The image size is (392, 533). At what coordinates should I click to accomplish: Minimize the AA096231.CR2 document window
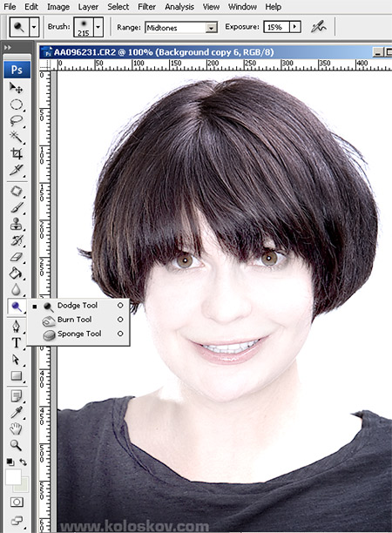tap(377, 52)
